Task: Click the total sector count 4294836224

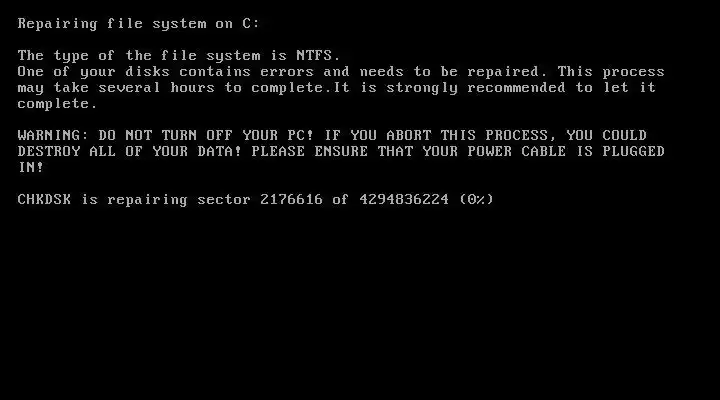Action: pos(404,199)
